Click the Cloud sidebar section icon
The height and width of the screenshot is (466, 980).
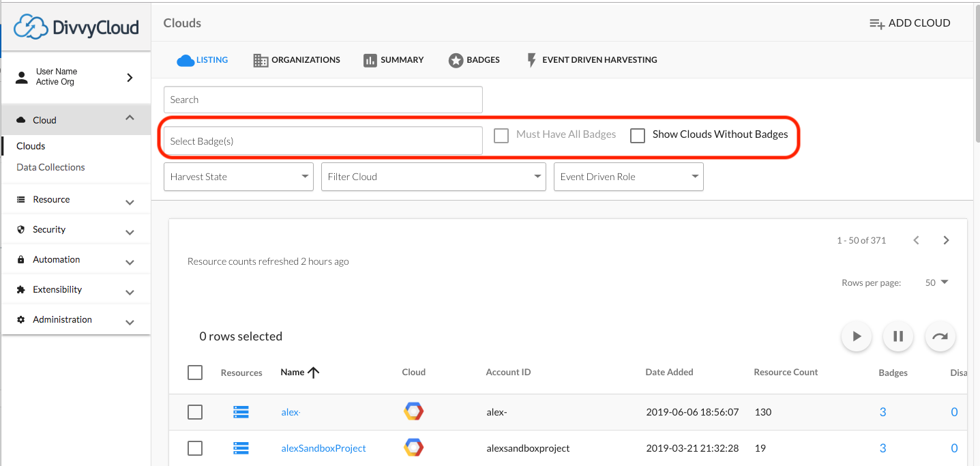(x=21, y=120)
